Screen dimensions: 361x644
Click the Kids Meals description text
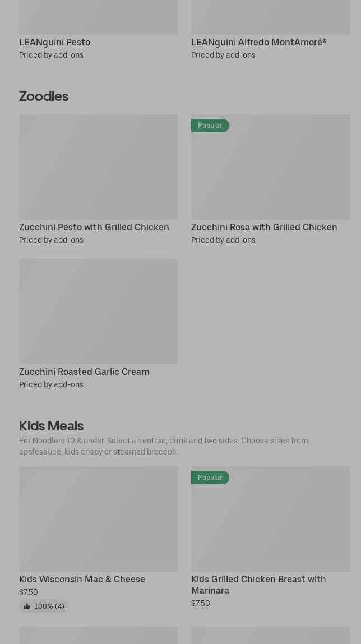[163, 446]
